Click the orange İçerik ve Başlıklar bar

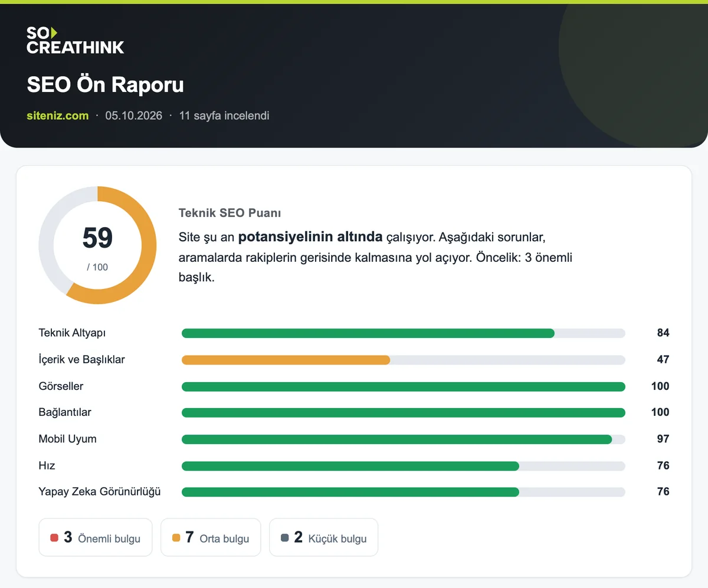[286, 360]
